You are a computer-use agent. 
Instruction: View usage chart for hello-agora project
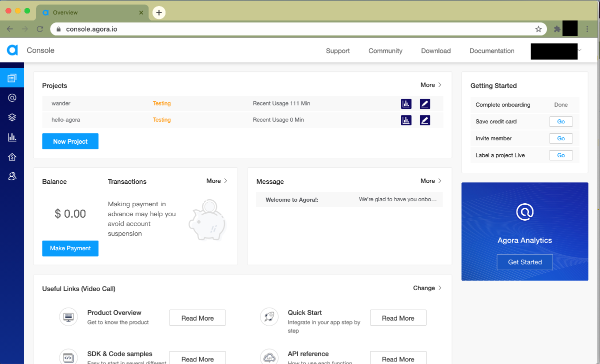pos(406,120)
